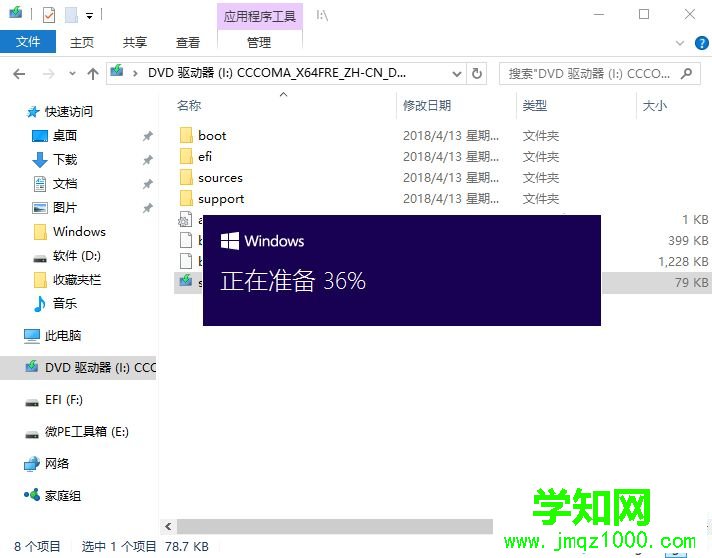This screenshot has height=558, width=712.
Task: Click the pin icon beside 图片
Action: click(x=148, y=208)
